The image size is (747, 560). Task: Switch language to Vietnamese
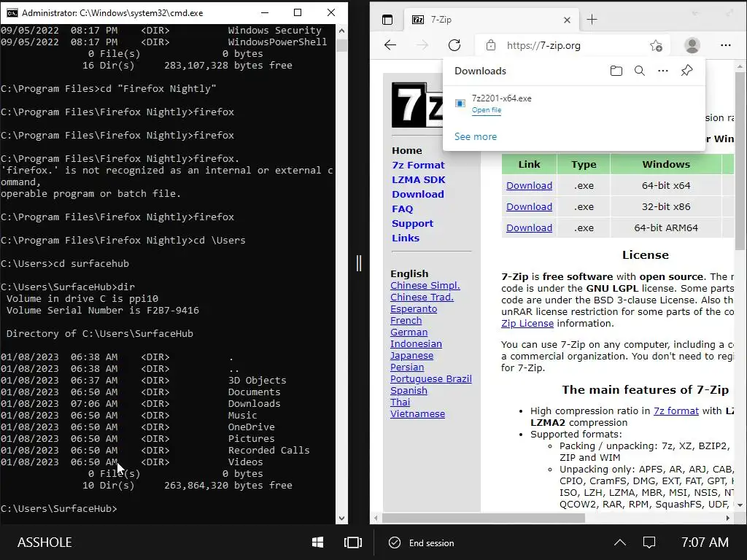[417, 414]
